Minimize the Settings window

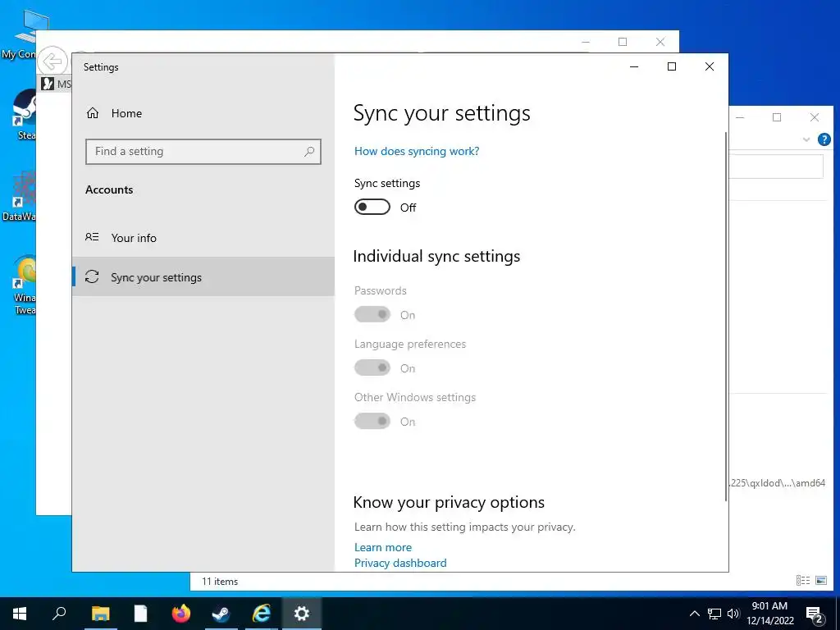click(634, 66)
